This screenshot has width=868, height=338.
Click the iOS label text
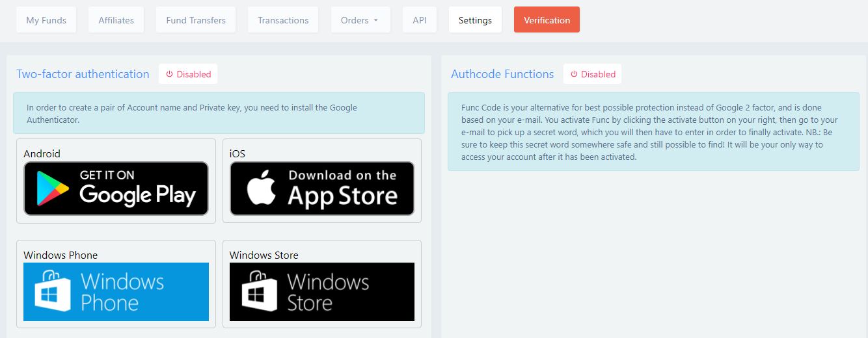tap(237, 154)
